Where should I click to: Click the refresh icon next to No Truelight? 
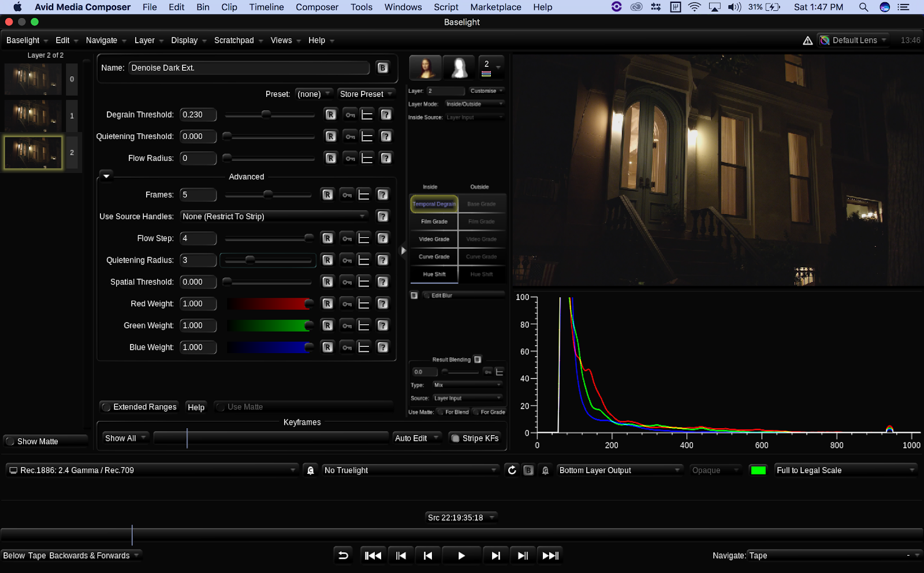coord(512,470)
